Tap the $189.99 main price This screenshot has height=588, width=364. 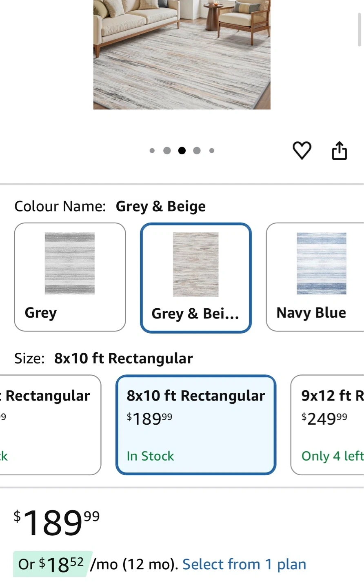click(x=57, y=523)
